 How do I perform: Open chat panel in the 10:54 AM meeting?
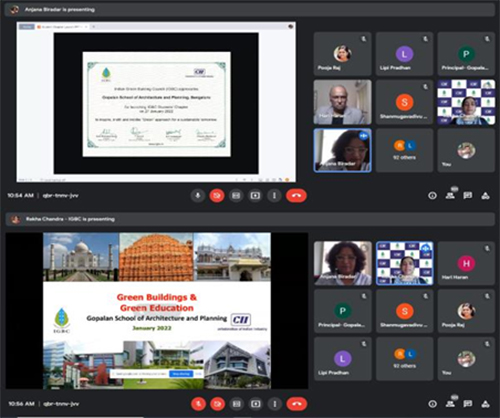coord(468,196)
